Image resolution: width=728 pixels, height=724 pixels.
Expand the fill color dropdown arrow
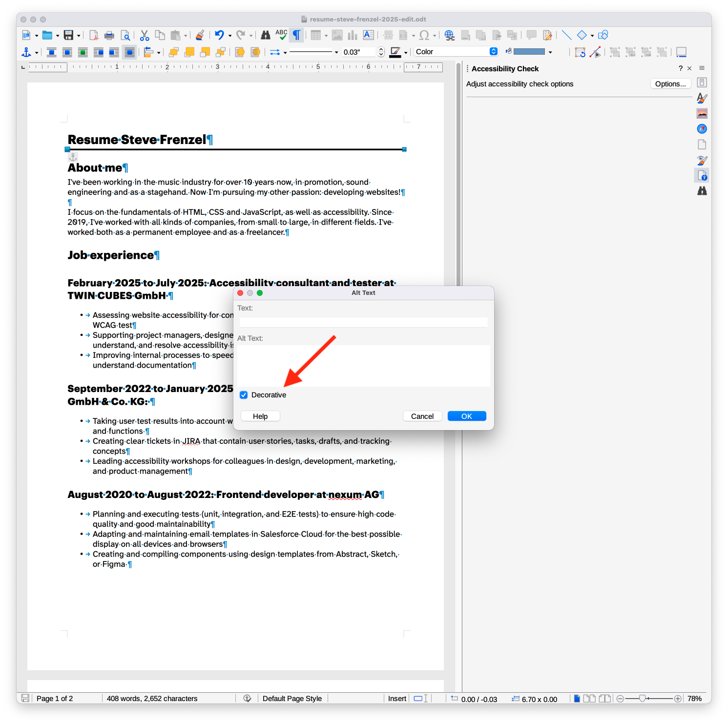click(550, 52)
